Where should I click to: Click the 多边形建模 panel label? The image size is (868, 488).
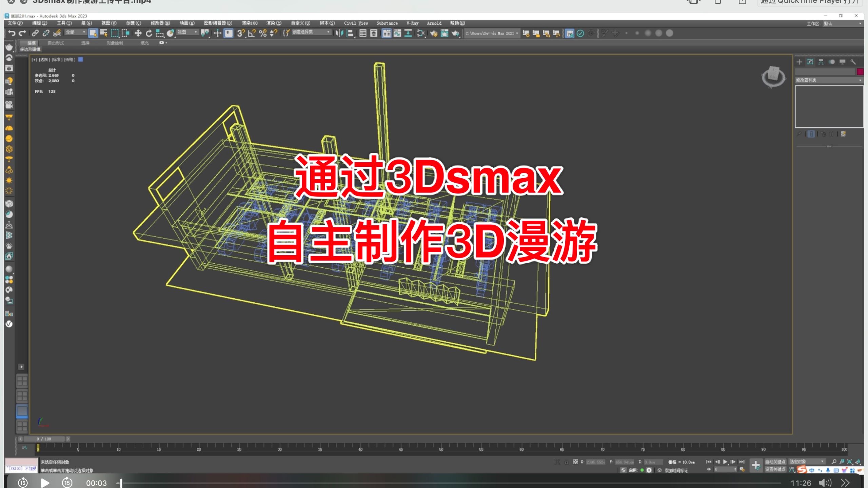click(30, 49)
